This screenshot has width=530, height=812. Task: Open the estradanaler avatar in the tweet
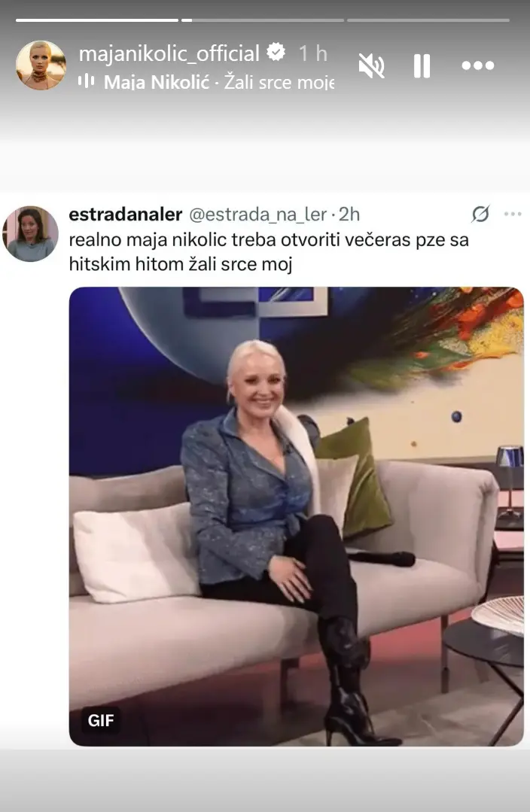[x=31, y=234]
